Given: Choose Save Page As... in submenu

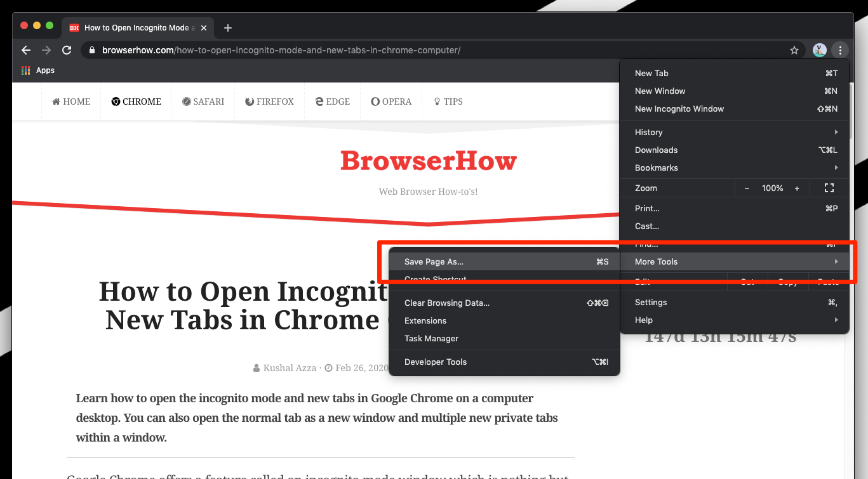Looking at the screenshot, I should pos(504,261).
